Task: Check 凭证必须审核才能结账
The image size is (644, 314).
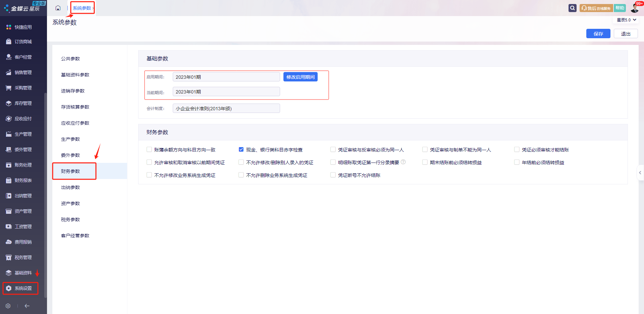Action: (x=517, y=149)
